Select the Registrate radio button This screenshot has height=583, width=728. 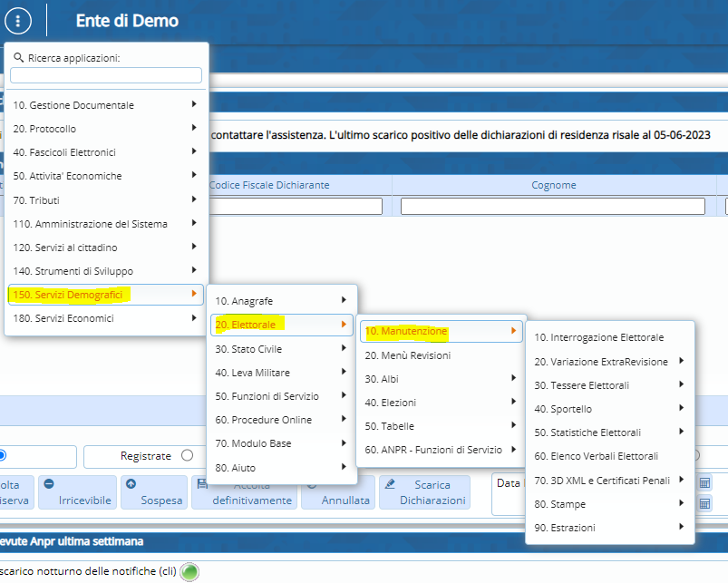click(x=187, y=456)
